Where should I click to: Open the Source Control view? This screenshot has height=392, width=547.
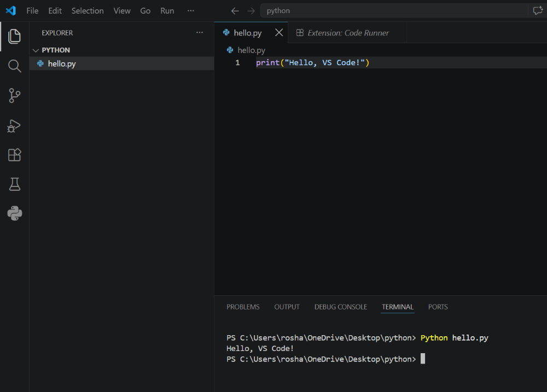14,96
